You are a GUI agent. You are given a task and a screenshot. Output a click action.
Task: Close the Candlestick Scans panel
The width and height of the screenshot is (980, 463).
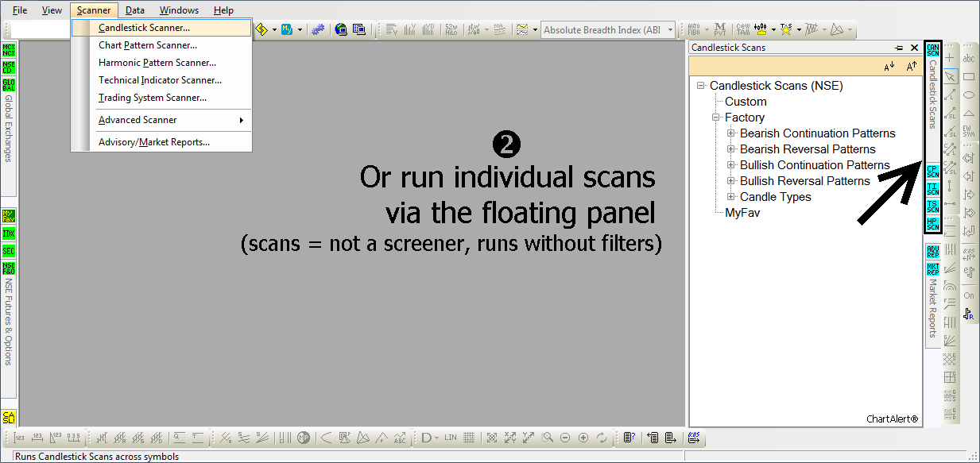click(915, 48)
